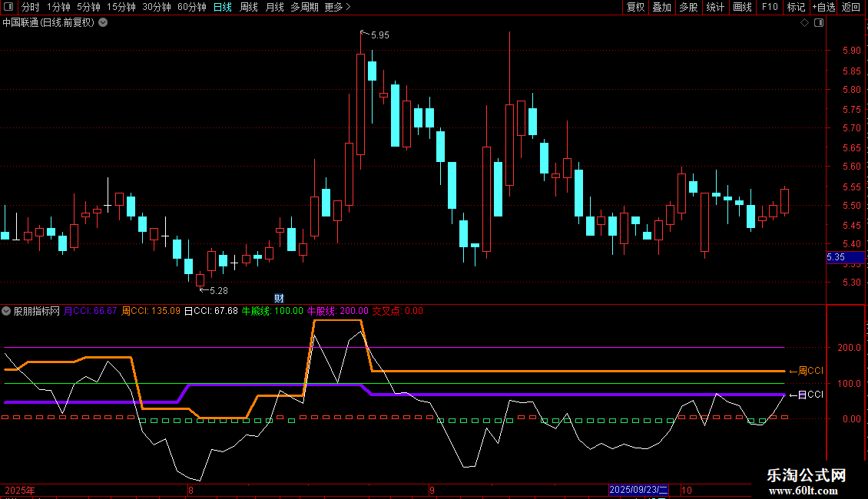Click the 牛熊线: 100.00 value

(273, 311)
